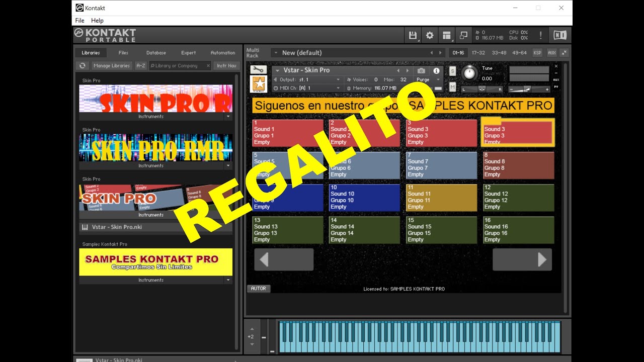Trigger the Sound 14 Grupo 14 pad
This screenshot has height=362, width=644.
point(364,230)
